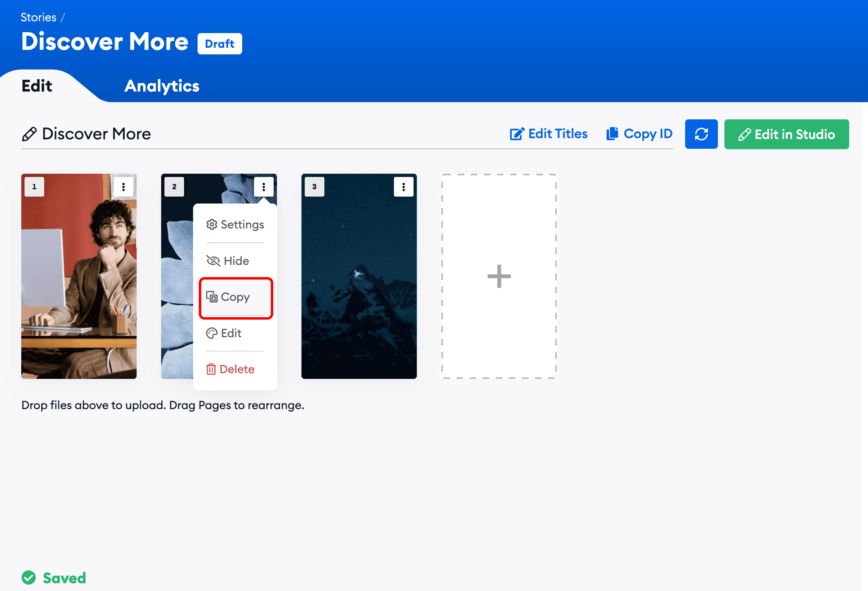
Task: Click the Copy ID clipboard icon
Action: pyautogui.click(x=612, y=134)
